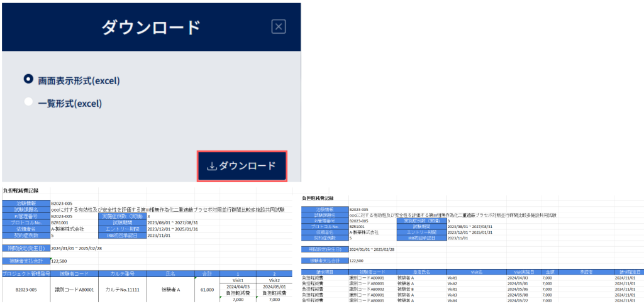644x306 pixels.
Task: Select the 請求確定日 column header
Action: click(629, 272)
